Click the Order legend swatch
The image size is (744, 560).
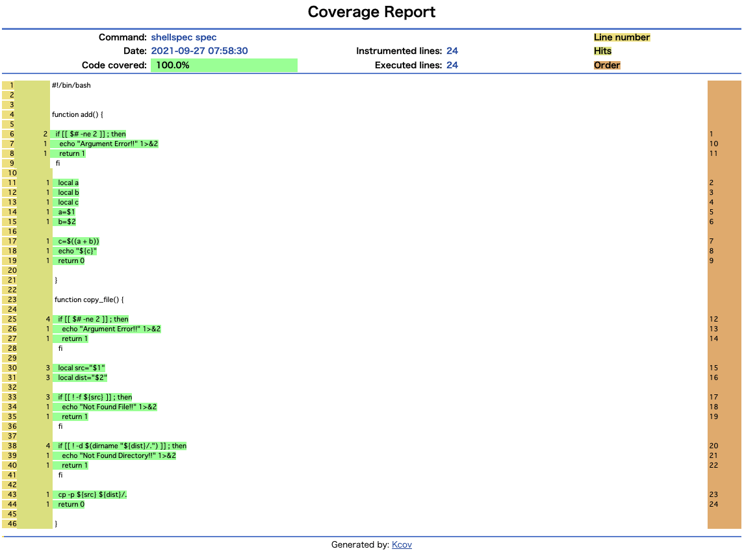tap(606, 65)
